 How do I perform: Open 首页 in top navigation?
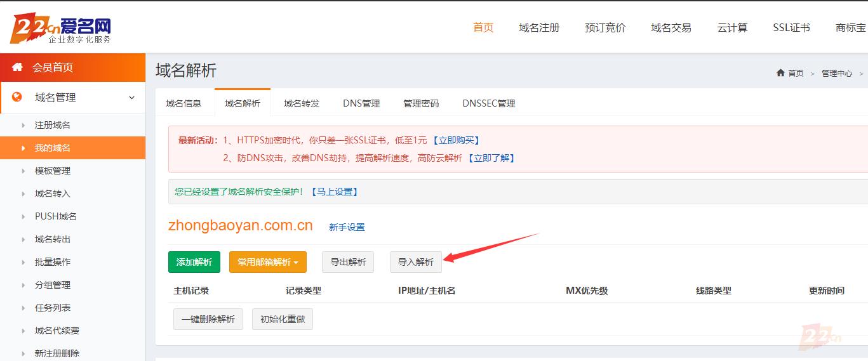pos(483,28)
